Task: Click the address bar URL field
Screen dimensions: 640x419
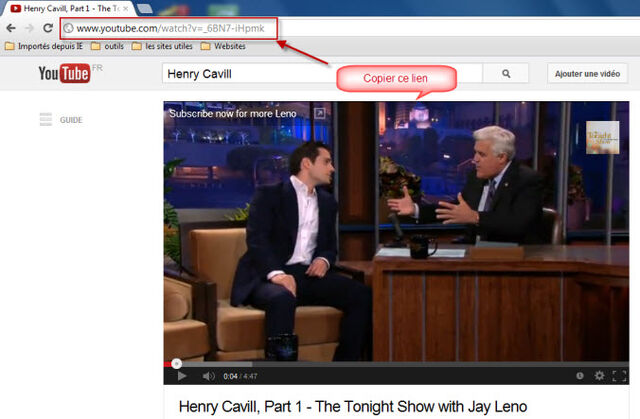Action: pos(170,28)
